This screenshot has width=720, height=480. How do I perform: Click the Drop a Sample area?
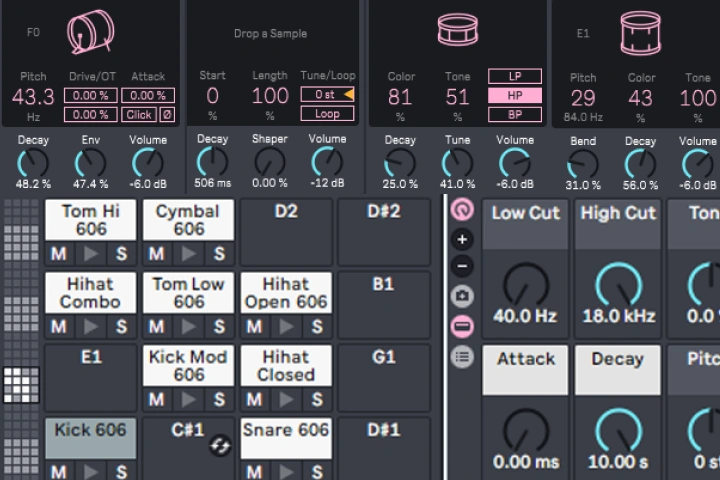(x=270, y=34)
